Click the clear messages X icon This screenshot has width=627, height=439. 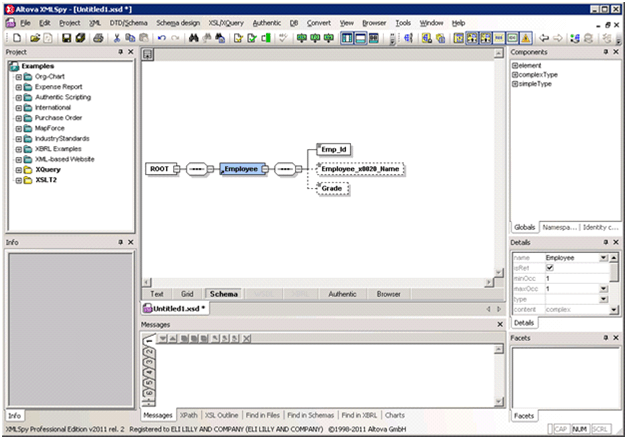(x=247, y=339)
